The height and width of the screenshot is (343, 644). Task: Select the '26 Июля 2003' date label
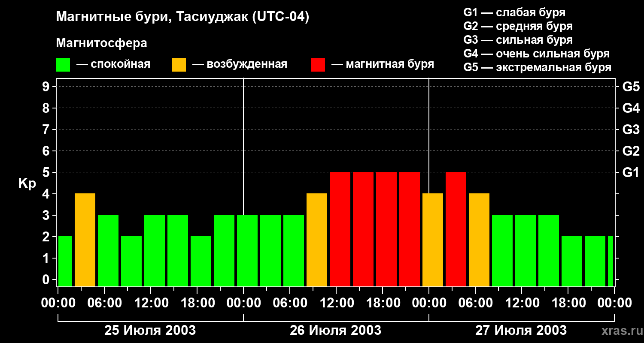[x=336, y=331]
